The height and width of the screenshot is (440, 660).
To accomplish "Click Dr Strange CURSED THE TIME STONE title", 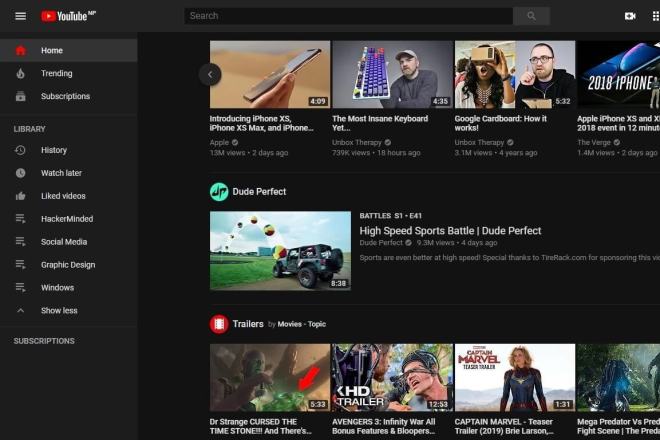I will (261, 427).
